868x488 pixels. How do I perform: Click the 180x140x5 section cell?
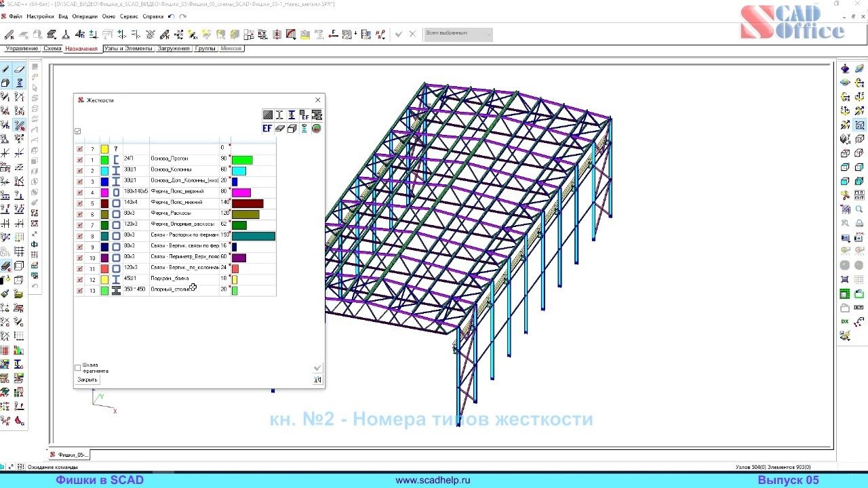click(136, 192)
